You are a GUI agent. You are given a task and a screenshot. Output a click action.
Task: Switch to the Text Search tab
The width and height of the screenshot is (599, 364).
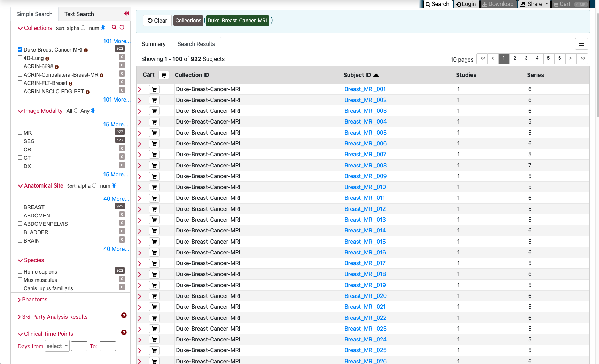coord(79,14)
